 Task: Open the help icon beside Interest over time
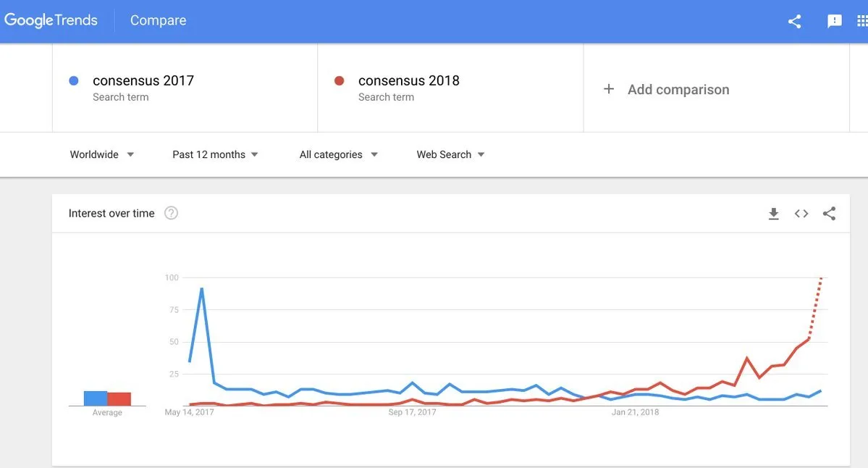pos(171,213)
